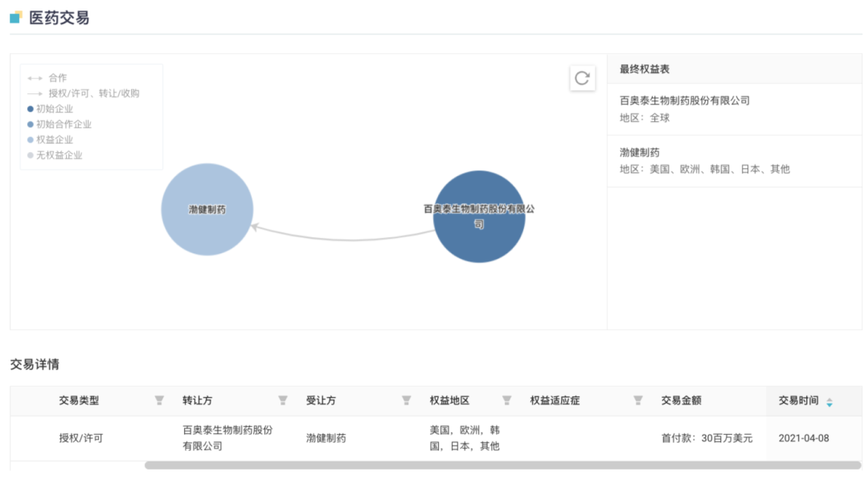Click 百奥泰生物制药股份有限公司 in 最终权益表
The image size is (868, 480).
(x=684, y=101)
